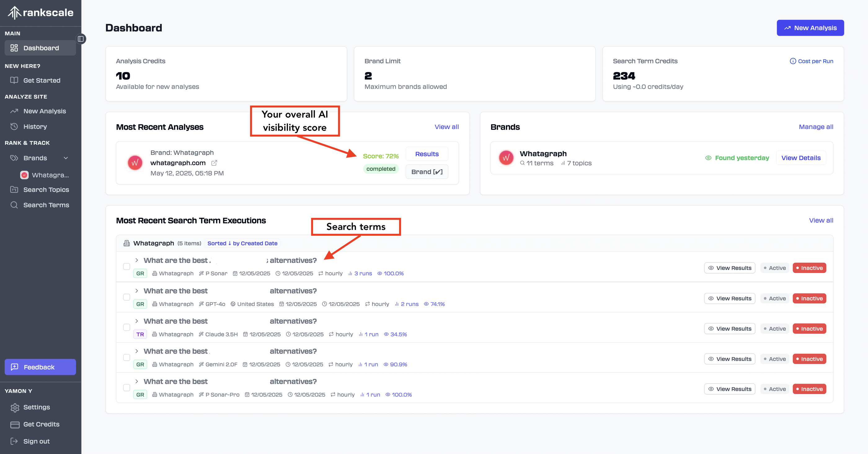Toggle Sorted by Created Date ordering
Viewport: 868px width, 454px height.
click(242, 243)
